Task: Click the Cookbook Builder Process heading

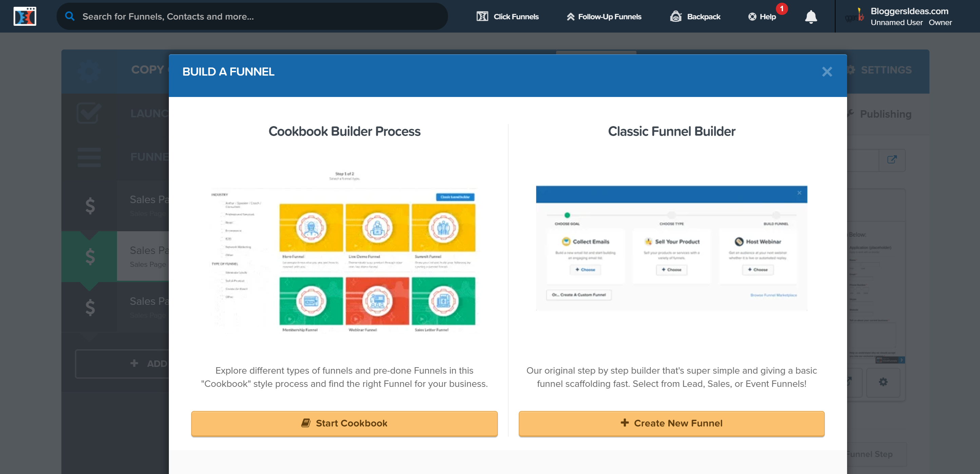Action: [344, 131]
